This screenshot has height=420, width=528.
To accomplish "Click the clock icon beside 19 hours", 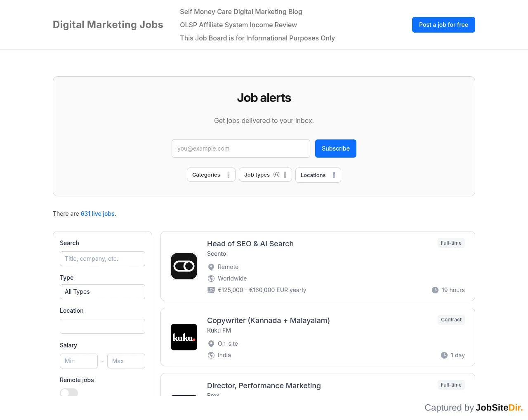I will click(435, 290).
